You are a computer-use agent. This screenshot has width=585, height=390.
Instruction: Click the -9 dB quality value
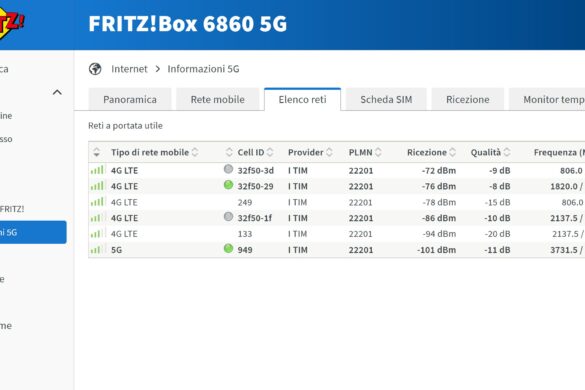pos(500,171)
